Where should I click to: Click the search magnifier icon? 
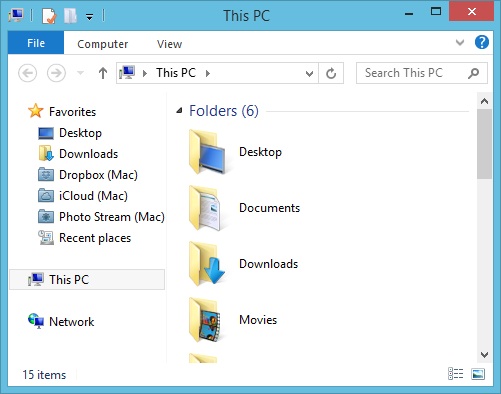click(473, 73)
